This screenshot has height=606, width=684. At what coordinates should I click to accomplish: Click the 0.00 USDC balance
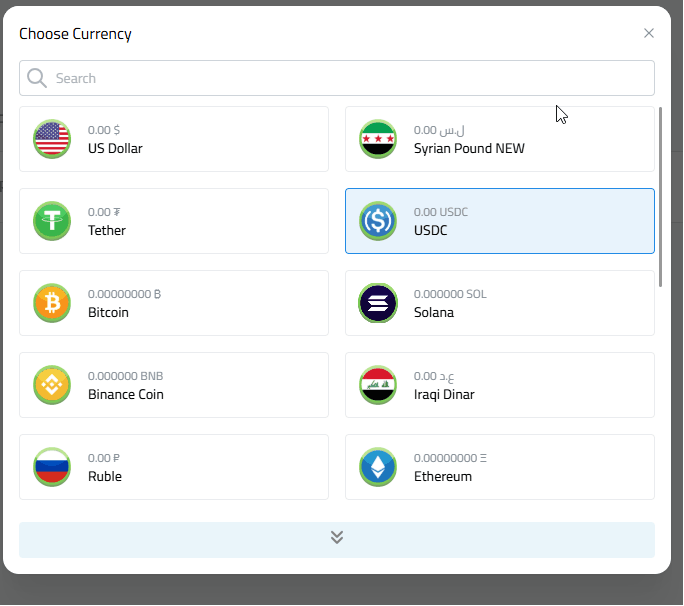tap(441, 212)
